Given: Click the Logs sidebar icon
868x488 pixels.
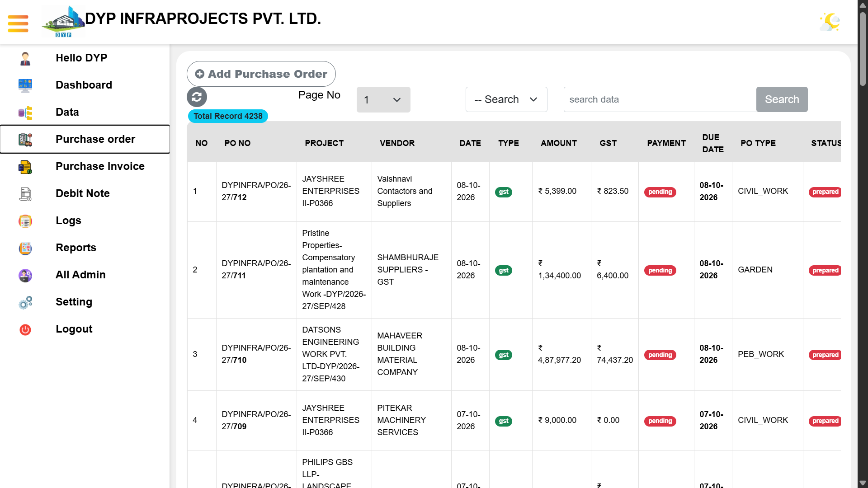Looking at the screenshot, I should coord(25,221).
